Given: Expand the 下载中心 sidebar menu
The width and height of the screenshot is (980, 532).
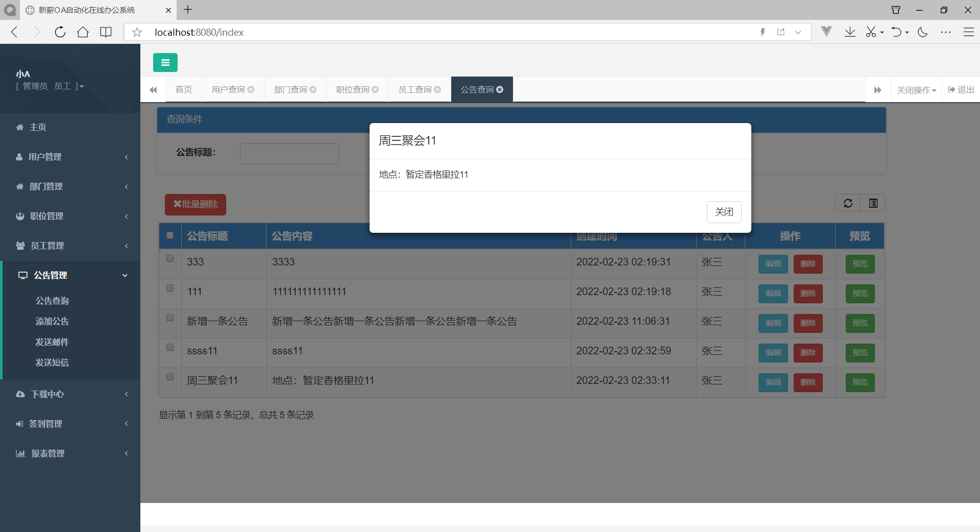Looking at the screenshot, I should pyautogui.click(x=70, y=394).
